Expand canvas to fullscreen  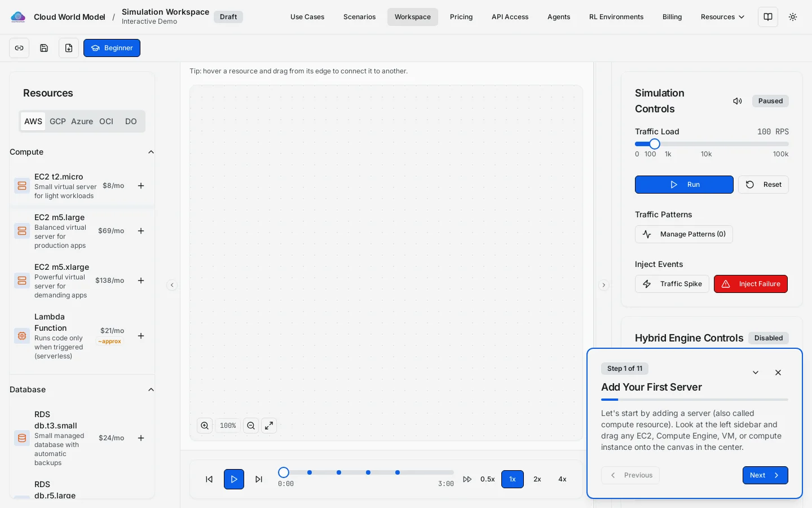tap(269, 426)
